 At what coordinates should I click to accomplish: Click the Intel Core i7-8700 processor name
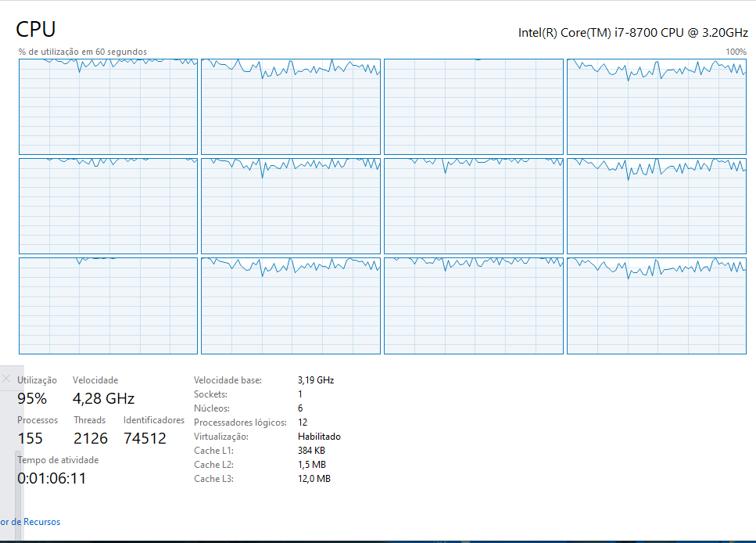pos(632,33)
